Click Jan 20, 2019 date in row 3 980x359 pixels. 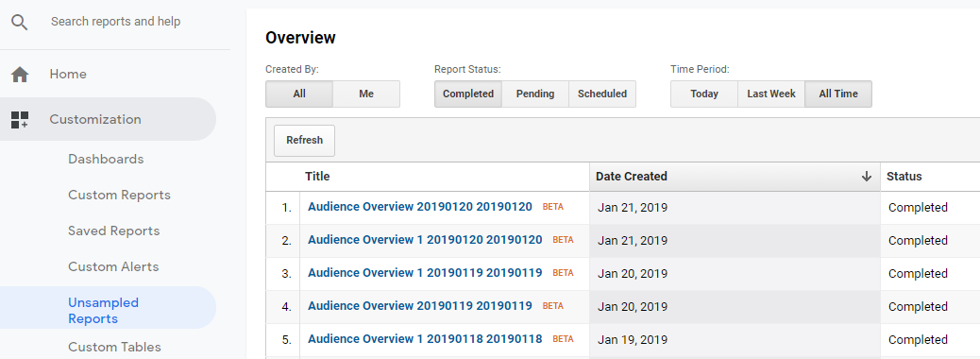click(x=633, y=274)
